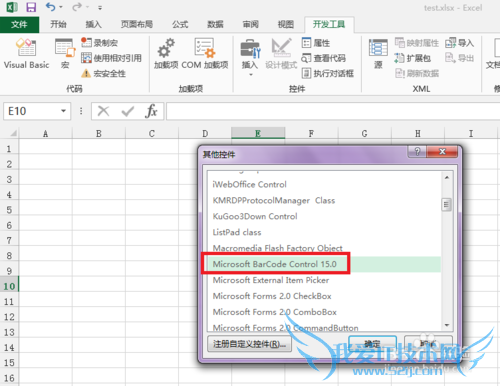Click the dialog OK (确定) button
The width and height of the screenshot is (500, 386).
[372, 344]
